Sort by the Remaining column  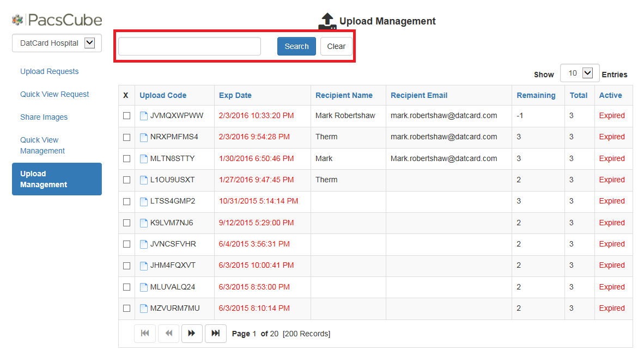click(x=536, y=95)
